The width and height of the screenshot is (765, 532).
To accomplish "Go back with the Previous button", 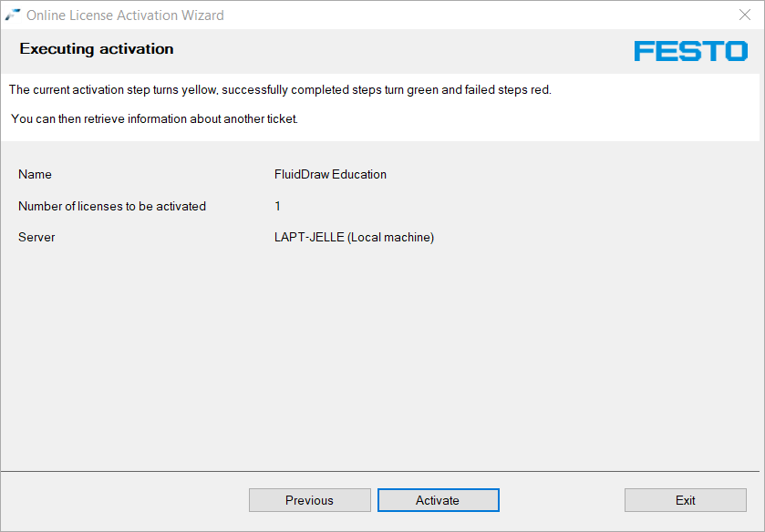I will click(x=310, y=500).
